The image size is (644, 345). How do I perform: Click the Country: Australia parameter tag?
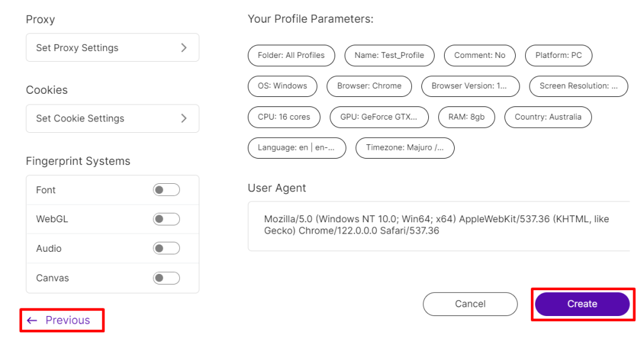click(548, 117)
